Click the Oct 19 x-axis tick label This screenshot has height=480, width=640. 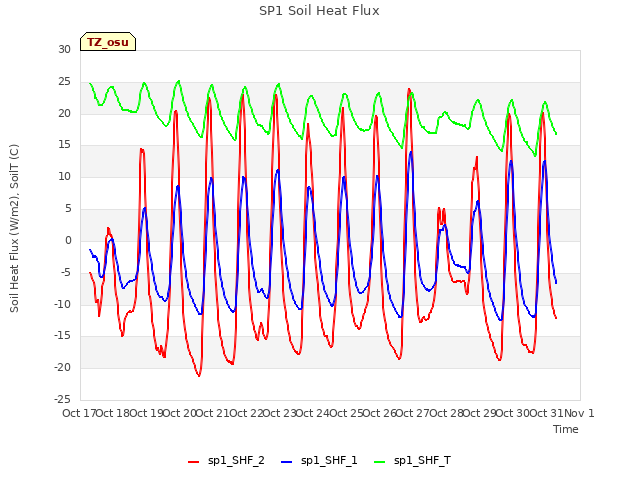tap(146, 413)
